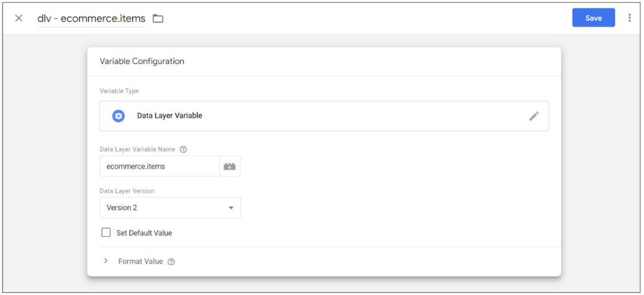Screen dimensions: 644x295
Task: Expand the Format Value section chevron
Action: (106, 261)
